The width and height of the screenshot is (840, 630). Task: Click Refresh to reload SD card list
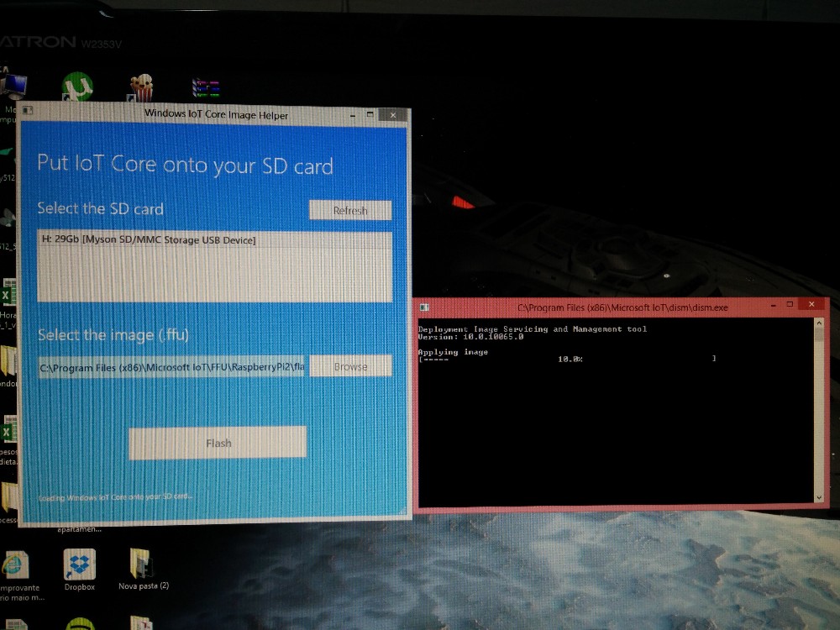(x=350, y=210)
